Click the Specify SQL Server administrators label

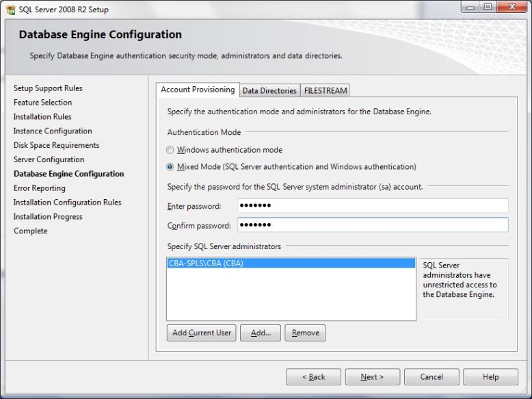tap(224, 246)
